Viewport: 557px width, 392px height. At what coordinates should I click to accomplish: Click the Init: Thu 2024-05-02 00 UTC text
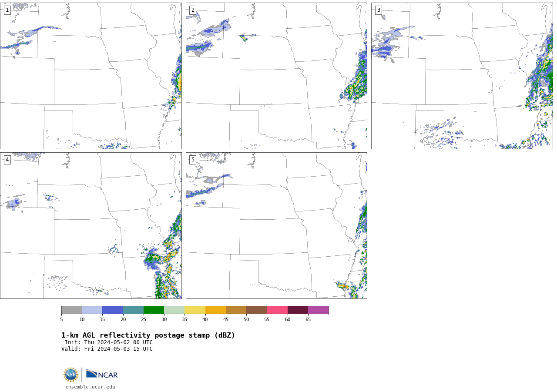(109, 343)
